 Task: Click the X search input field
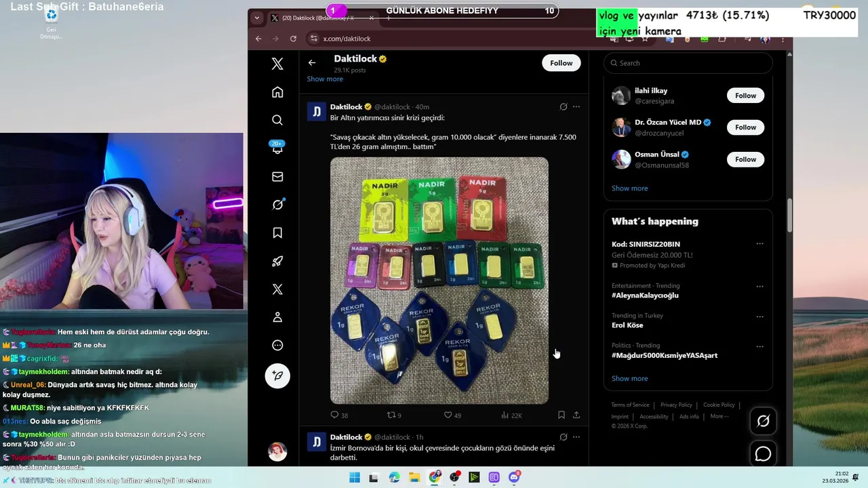tap(688, 63)
